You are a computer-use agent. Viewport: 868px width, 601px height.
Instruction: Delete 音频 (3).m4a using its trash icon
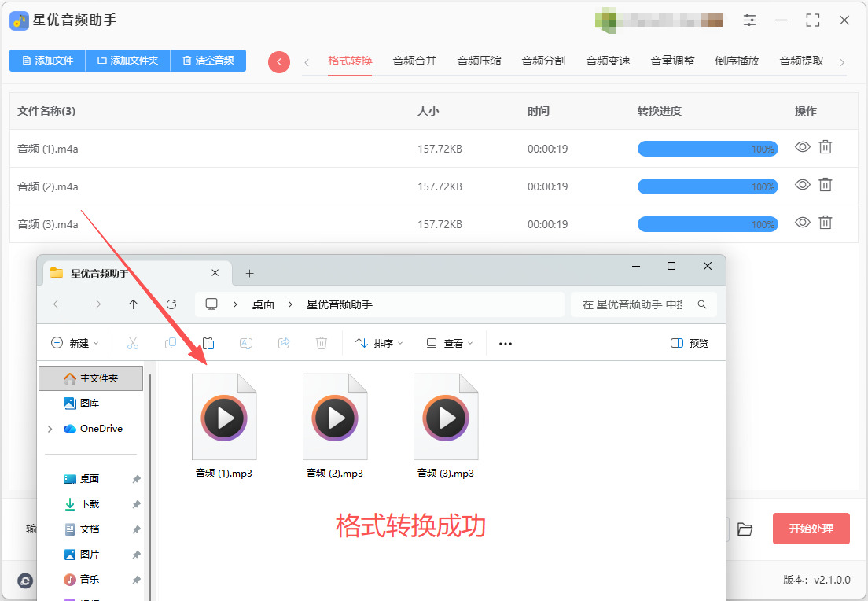point(826,222)
